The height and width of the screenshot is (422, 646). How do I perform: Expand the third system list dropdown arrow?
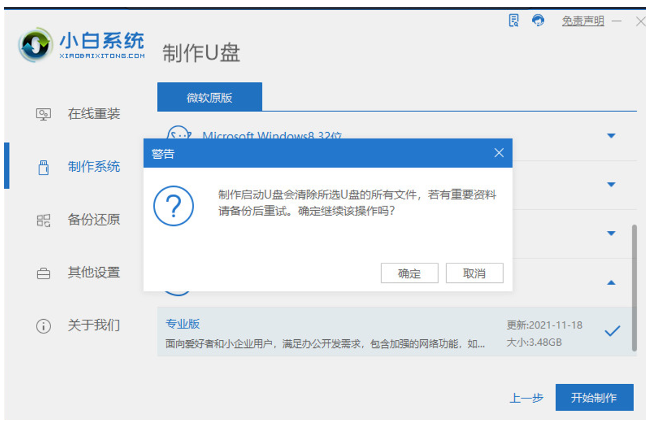point(611,233)
